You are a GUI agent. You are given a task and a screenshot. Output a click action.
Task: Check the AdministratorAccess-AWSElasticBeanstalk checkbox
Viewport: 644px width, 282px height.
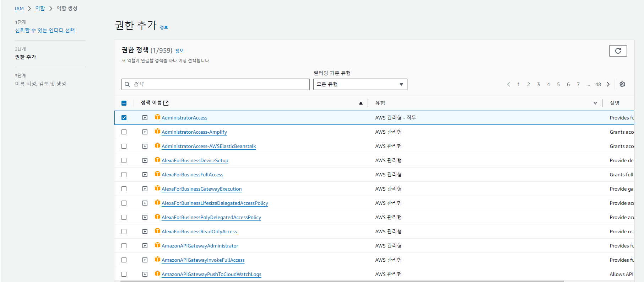pos(124,146)
